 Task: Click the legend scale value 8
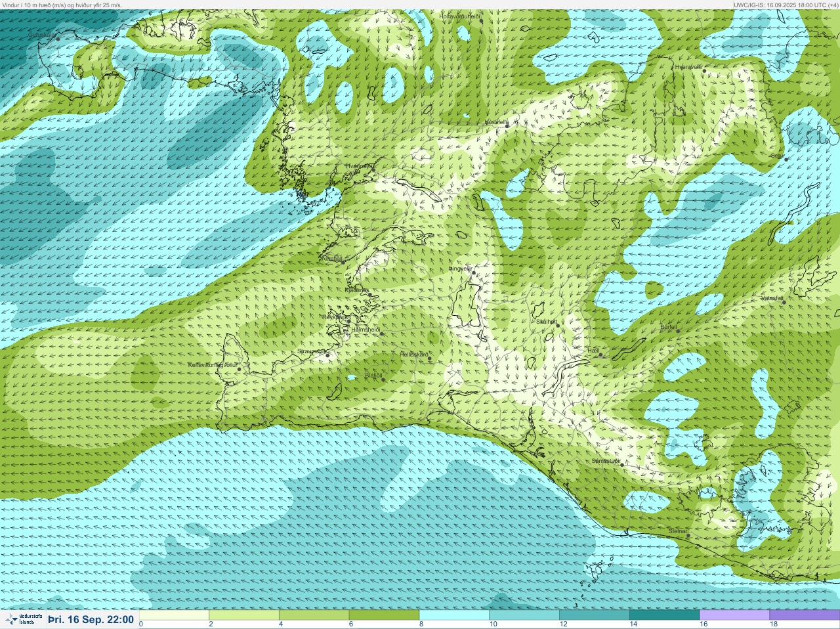(x=421, y=624)
